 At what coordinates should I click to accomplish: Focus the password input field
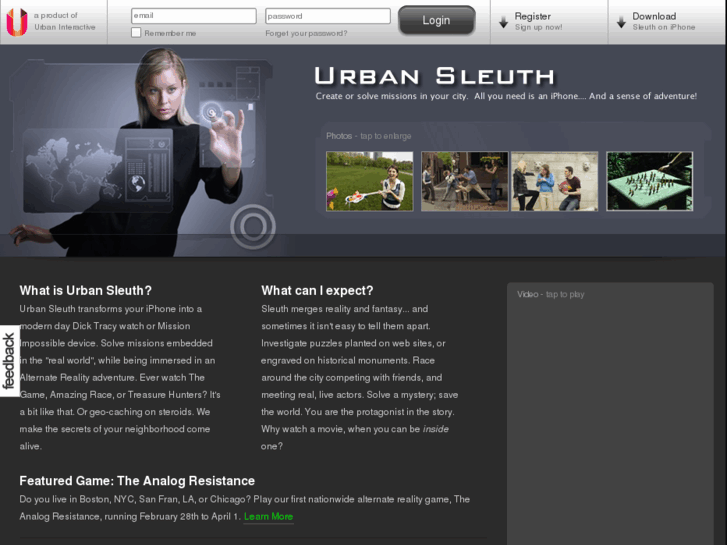click(328, 16)
